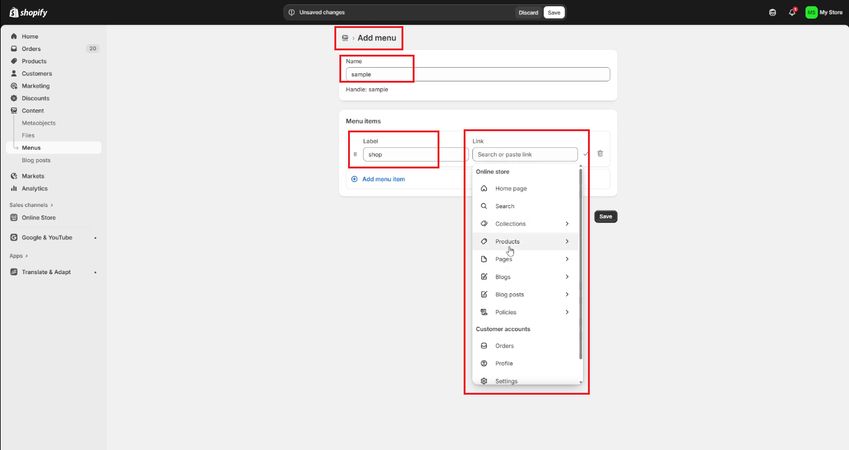Click the checkmark icon next to Link
Image resolution: width=849 pixels, height=450 pixels.
[x=585, y=154]
